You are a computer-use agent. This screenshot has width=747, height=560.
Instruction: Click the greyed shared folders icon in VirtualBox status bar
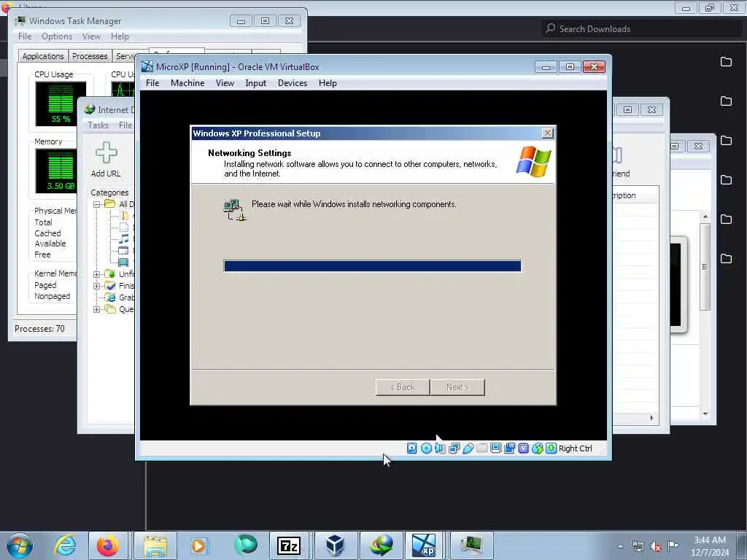coord(481,448)
